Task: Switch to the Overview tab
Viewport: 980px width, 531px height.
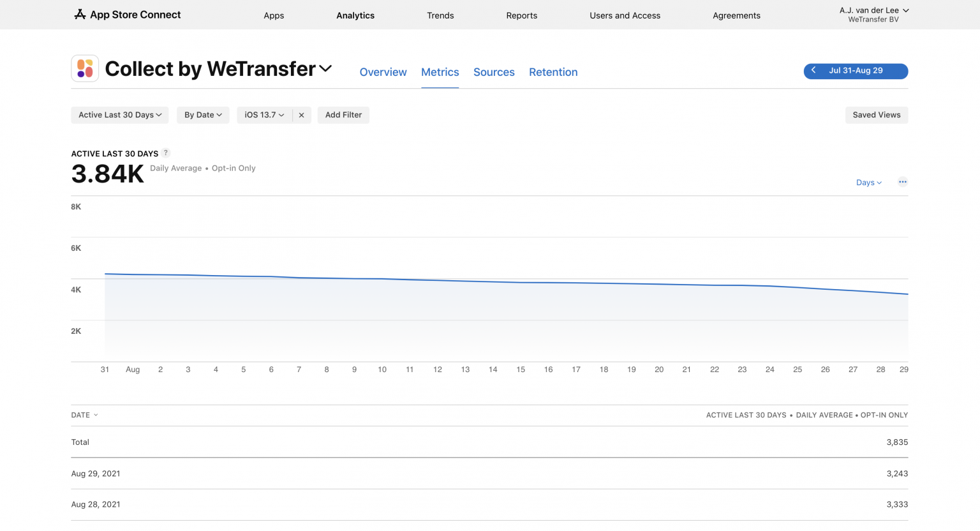Action: point(383,72)
